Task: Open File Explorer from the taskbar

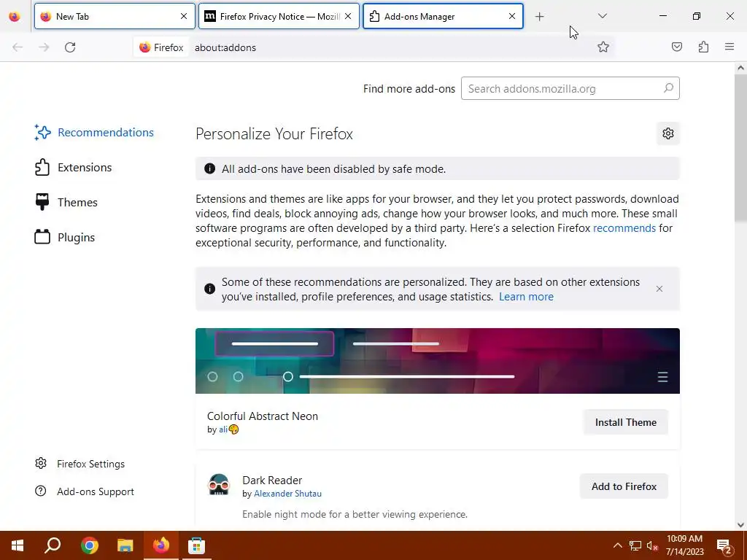Action: 125,545
